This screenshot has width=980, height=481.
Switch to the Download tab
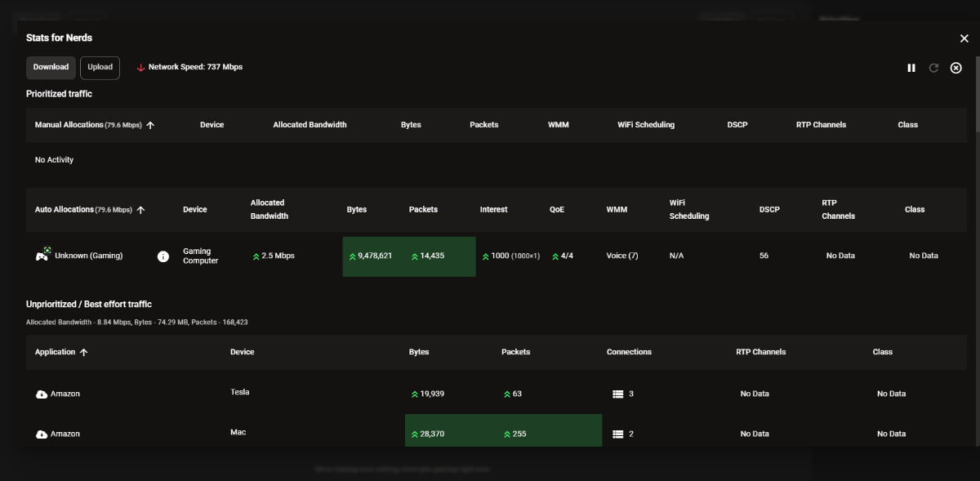point(51,68)
